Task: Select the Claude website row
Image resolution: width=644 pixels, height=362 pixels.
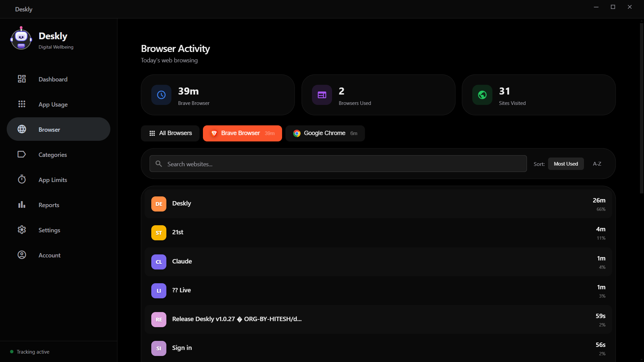Action: [378, 261]
